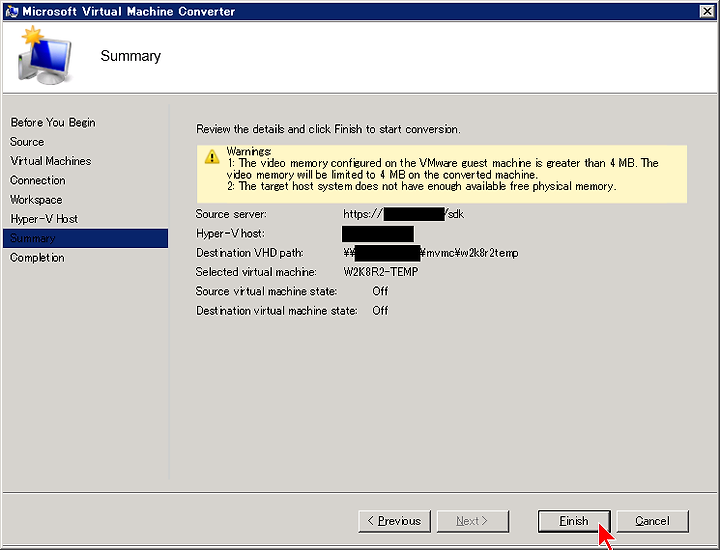Click the Cancel button
The height and width of the screenshot is (550, 720).
pyautogui.click(x=652, y=521)
